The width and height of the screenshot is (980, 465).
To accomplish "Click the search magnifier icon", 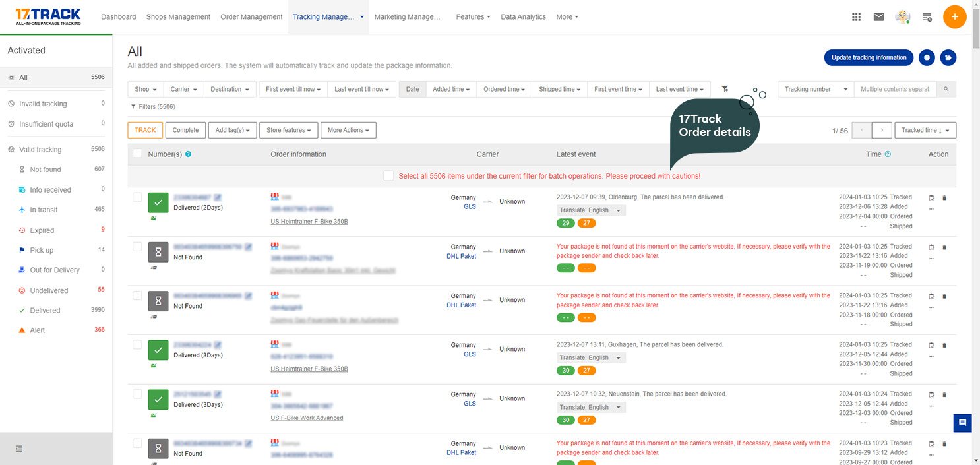I will click(x=946, y=89).
